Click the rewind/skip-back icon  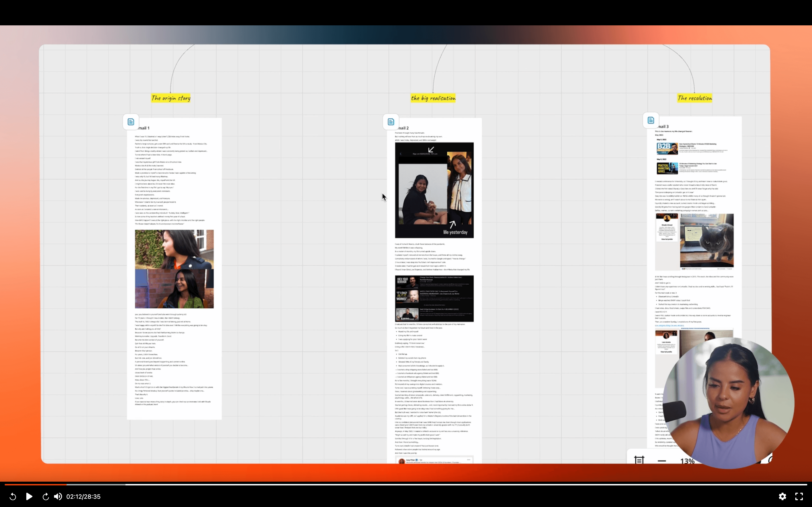coord(13,497)
